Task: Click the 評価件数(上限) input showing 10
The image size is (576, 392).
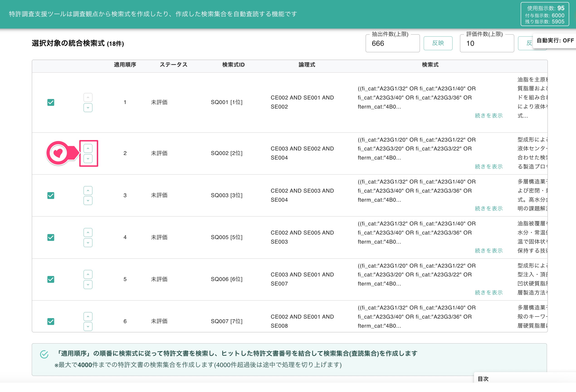Action: click(x=487, y=43)
